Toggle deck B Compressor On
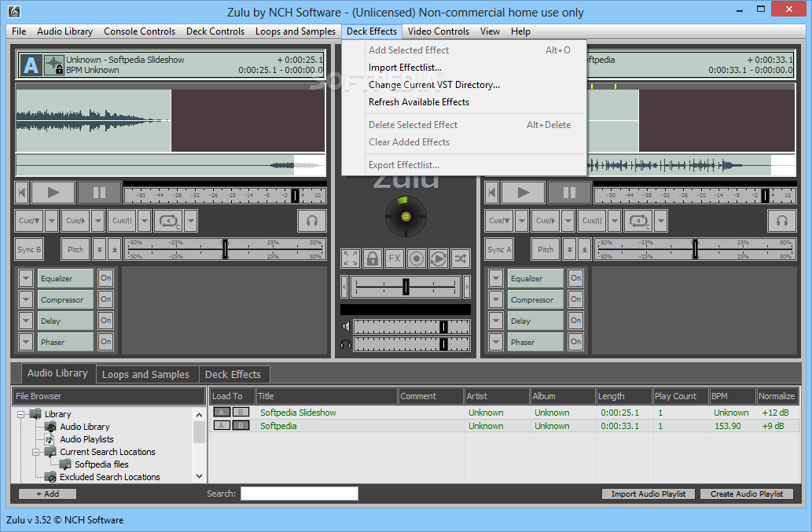812x532 pixels. (x=576, y=299)
